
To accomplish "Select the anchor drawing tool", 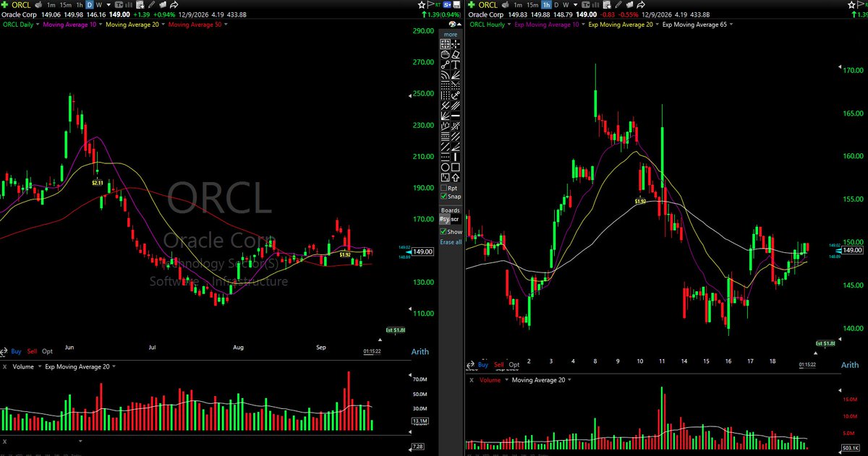I will click(456, 94).
